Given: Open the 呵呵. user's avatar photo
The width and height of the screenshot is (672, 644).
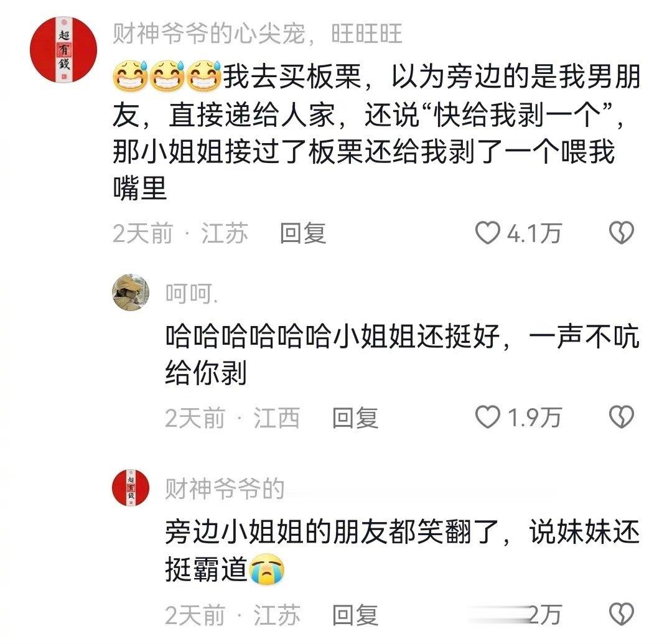Looking at the screenshot, I should [131, 292].
